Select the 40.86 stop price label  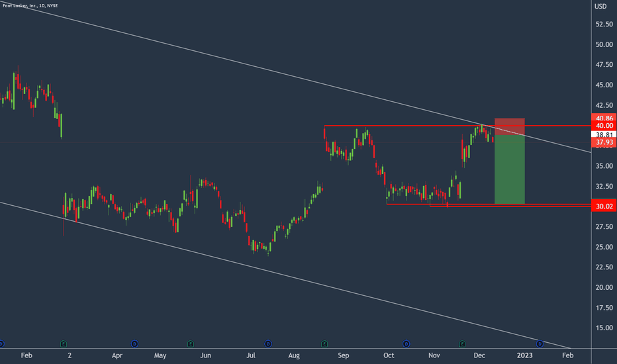604,118
